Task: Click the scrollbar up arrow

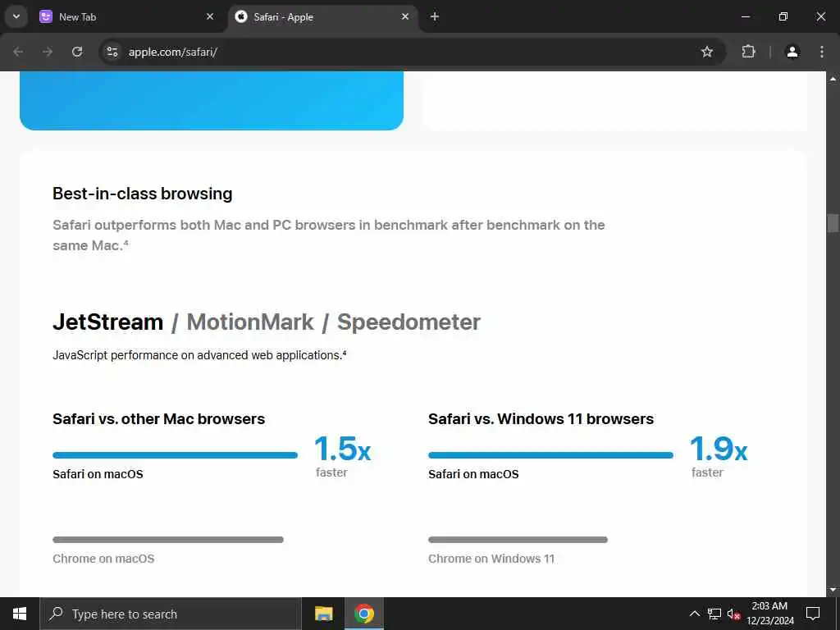Action: [x=833, y=78]
